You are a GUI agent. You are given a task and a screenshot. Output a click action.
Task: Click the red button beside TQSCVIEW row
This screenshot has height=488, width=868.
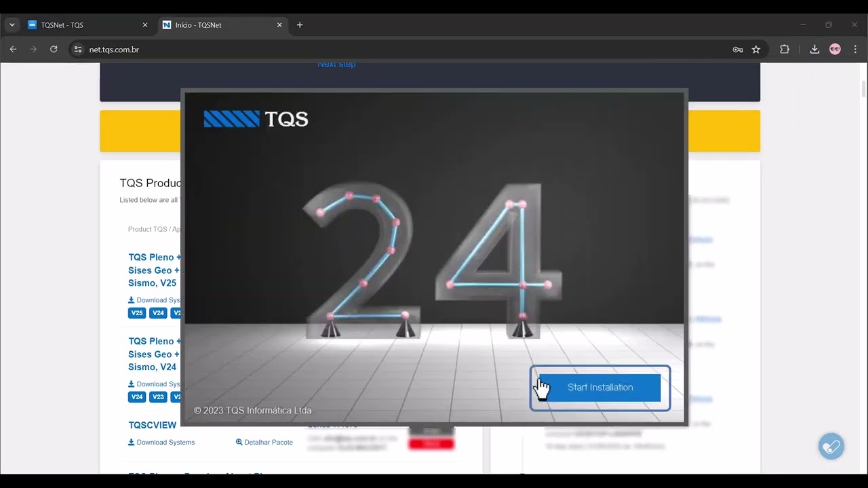point(431,443)
